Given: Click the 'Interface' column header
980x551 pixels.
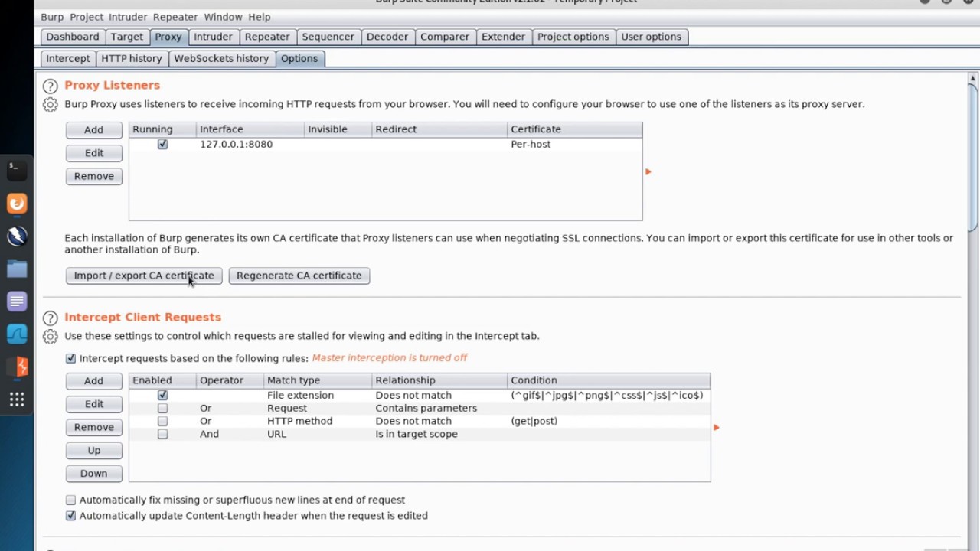Looking at the screenshot, I should [250, 129].
